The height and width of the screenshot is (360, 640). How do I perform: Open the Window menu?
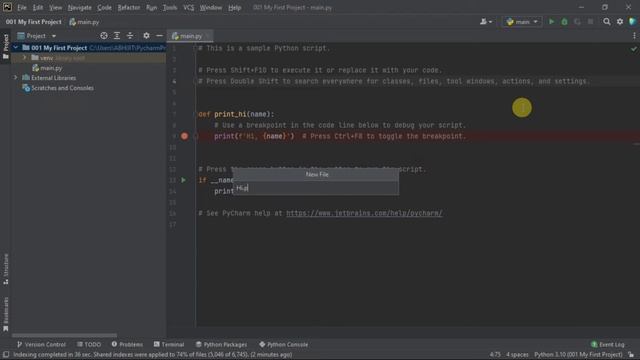211,7
